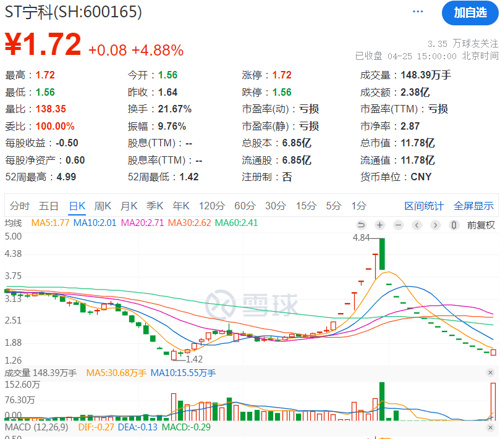Zoom out the K-line chart with minus icon
Screen dimensions: 500x439
tap(398, 225)
